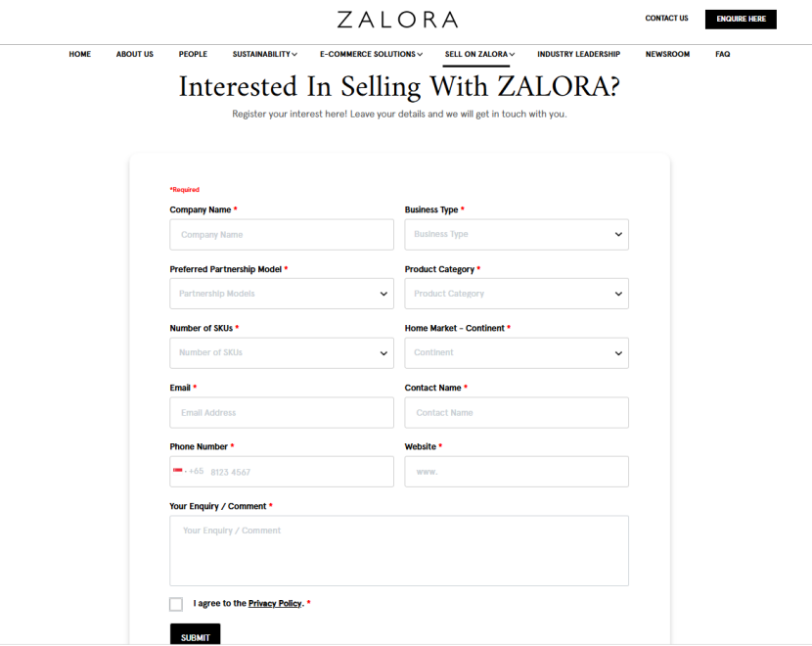Click the ENQUIRE HERE button

click(740, 19)
